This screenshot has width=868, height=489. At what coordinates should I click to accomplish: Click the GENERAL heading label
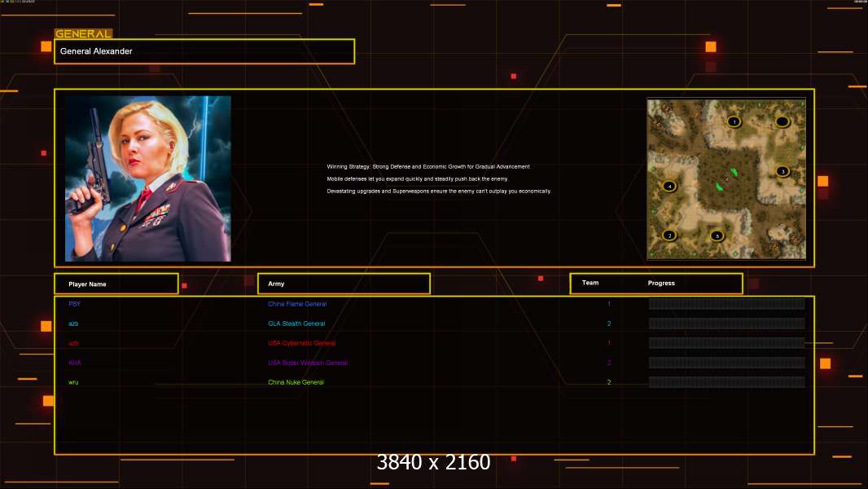point(83,33)
